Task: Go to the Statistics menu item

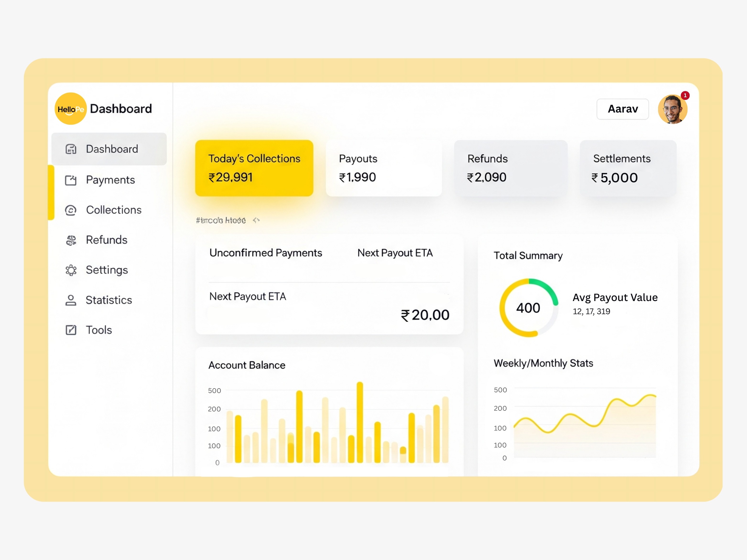Action: pyautogui.click(x=109, y=300)
